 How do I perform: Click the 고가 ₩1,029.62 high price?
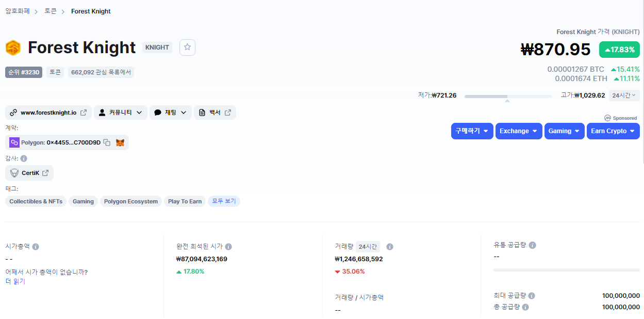click(583, 95)
